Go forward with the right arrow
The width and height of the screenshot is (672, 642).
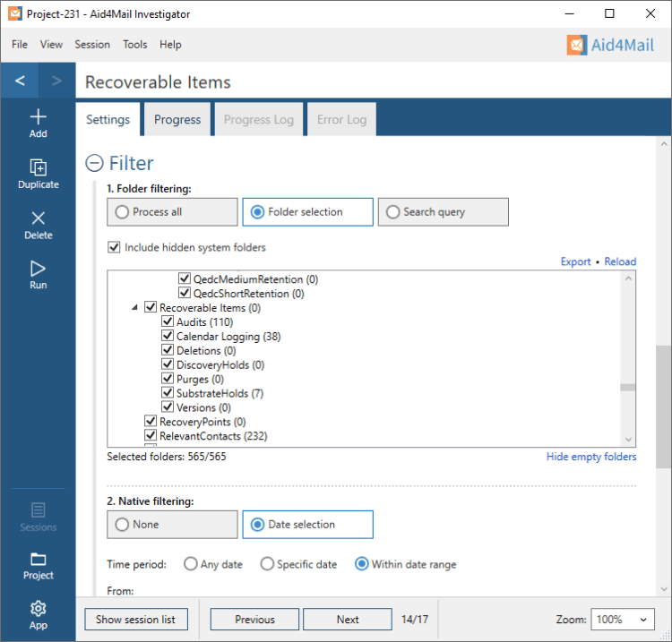(x=56, y=80)
